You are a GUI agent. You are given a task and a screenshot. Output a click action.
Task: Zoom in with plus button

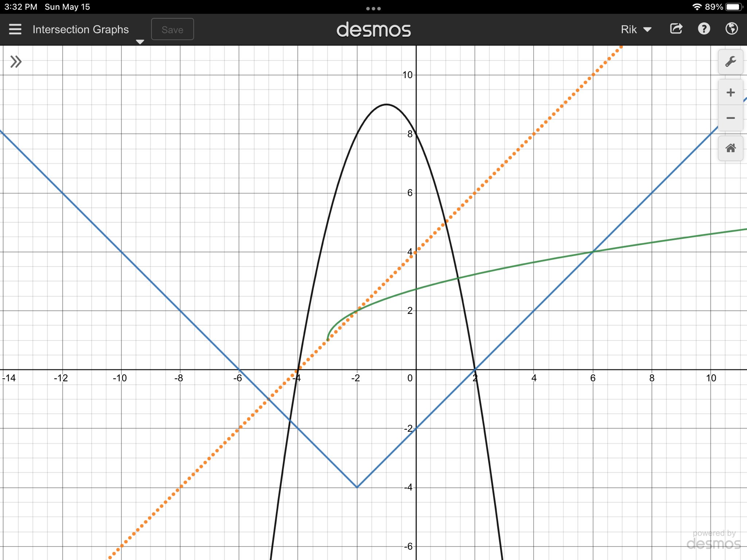coord(730,93)
